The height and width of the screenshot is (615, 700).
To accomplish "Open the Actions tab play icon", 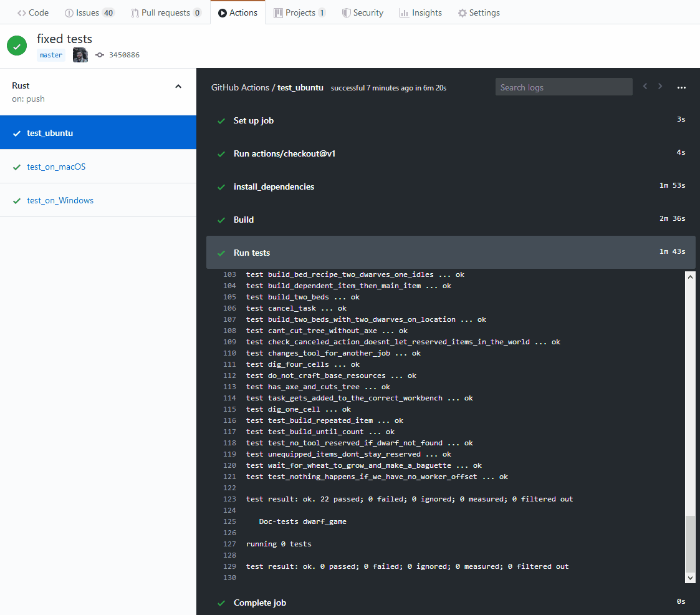I will (222, 12).
